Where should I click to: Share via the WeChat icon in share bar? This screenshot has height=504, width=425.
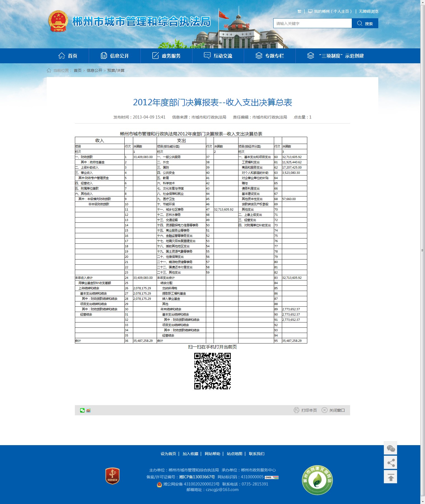[x=82, y=410]
